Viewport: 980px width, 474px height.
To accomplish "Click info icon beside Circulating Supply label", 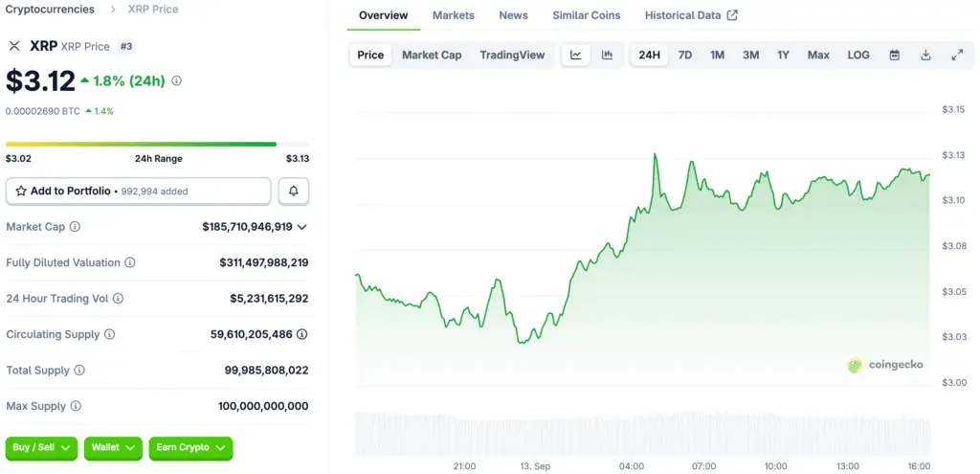I will pyautogui.click(x=109, y=334).
